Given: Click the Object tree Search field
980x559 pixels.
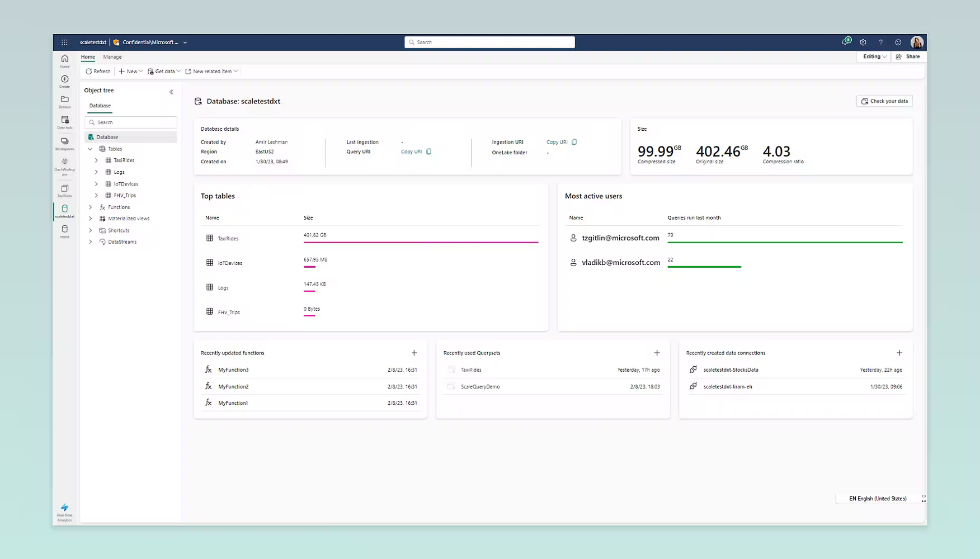Looking at the screenshot, I should pos(131,122).
